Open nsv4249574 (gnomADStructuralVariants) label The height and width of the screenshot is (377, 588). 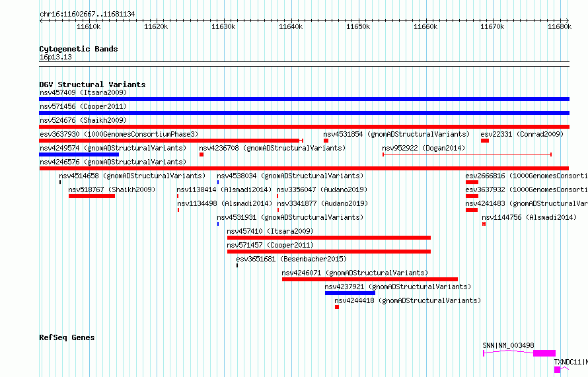click(x=113, y=148)
